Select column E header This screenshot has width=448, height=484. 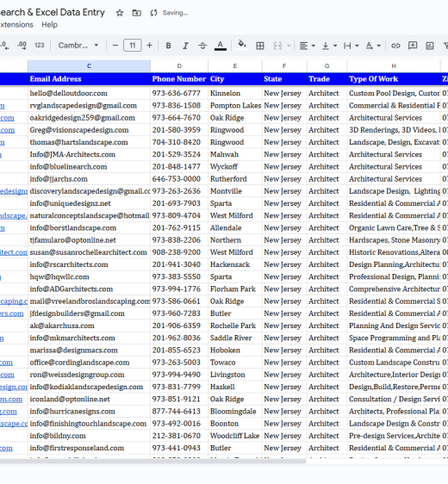pos(235,66)
